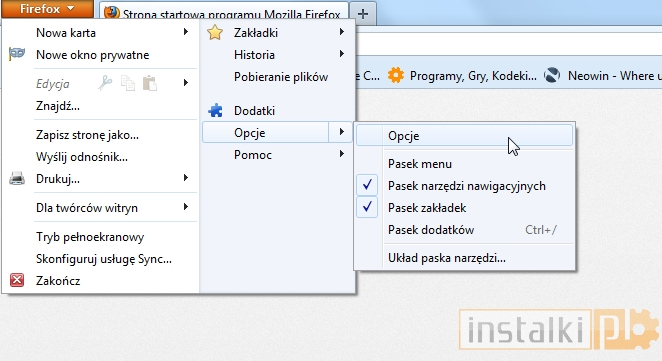The width and height of the screenshot is (662, 361).
Task: Click the paste clipboard icon in Edycja row
Action: click(150, 83)
